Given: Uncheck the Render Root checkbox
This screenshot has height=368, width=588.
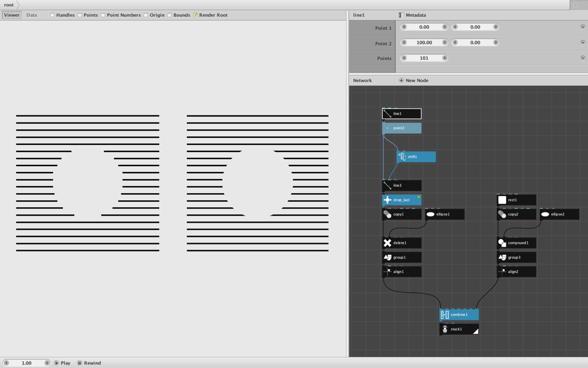Looking at the screenshot, I should tap(195, 15).
